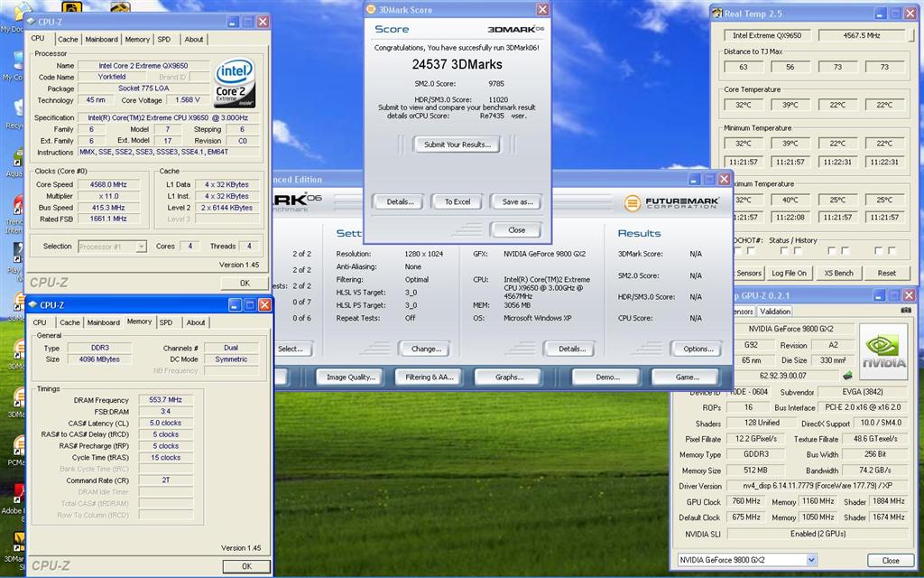Open the Processor #1 selection dropdown

[x=142, y=247]
